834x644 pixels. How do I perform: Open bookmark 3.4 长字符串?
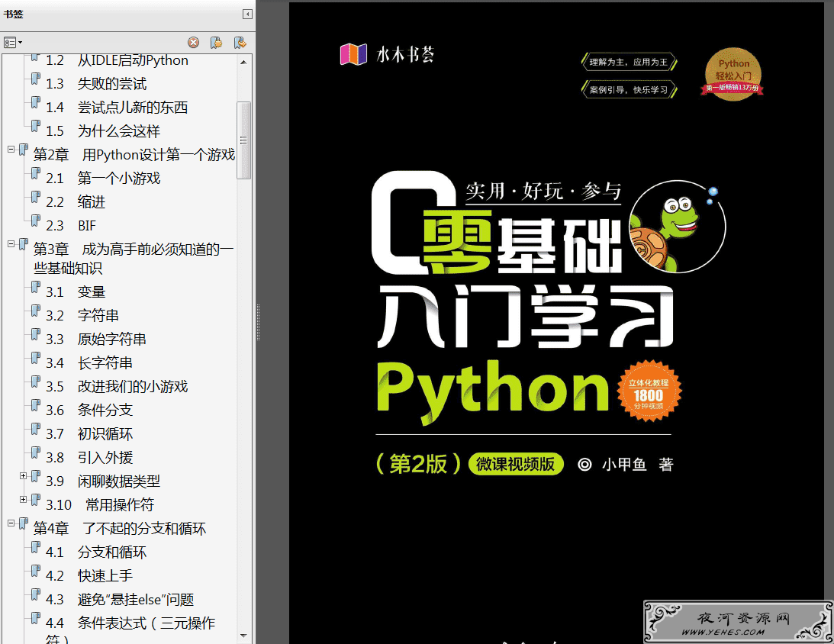pos(89,363)
